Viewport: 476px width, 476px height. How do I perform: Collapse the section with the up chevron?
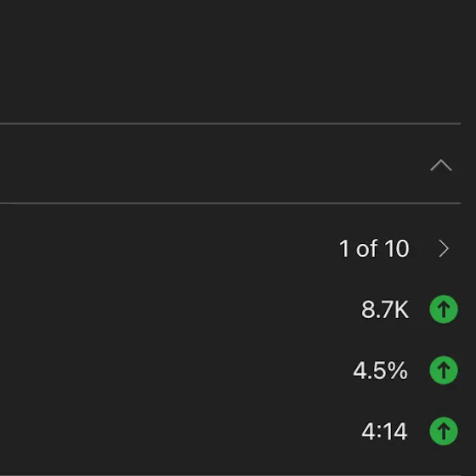441,166
